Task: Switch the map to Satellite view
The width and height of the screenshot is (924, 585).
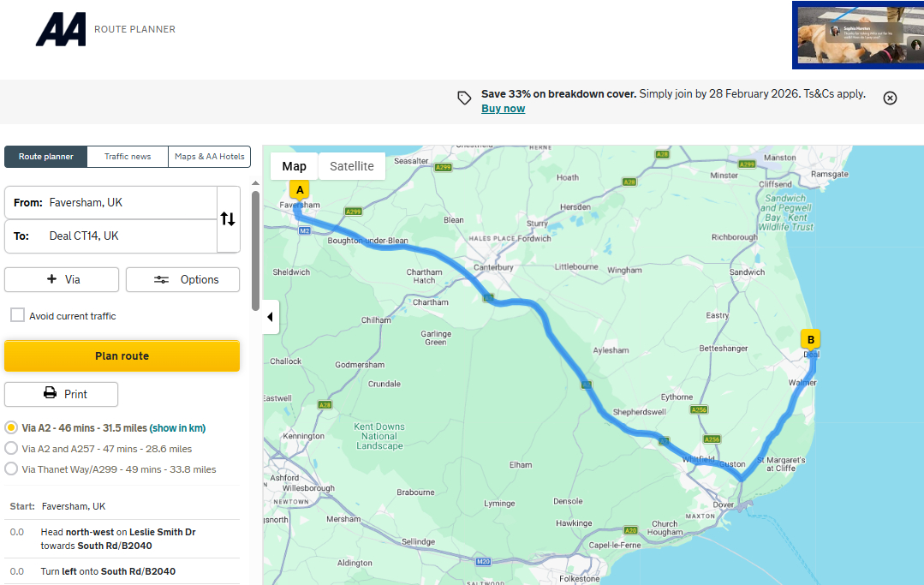Action: [x=352, y=166]
